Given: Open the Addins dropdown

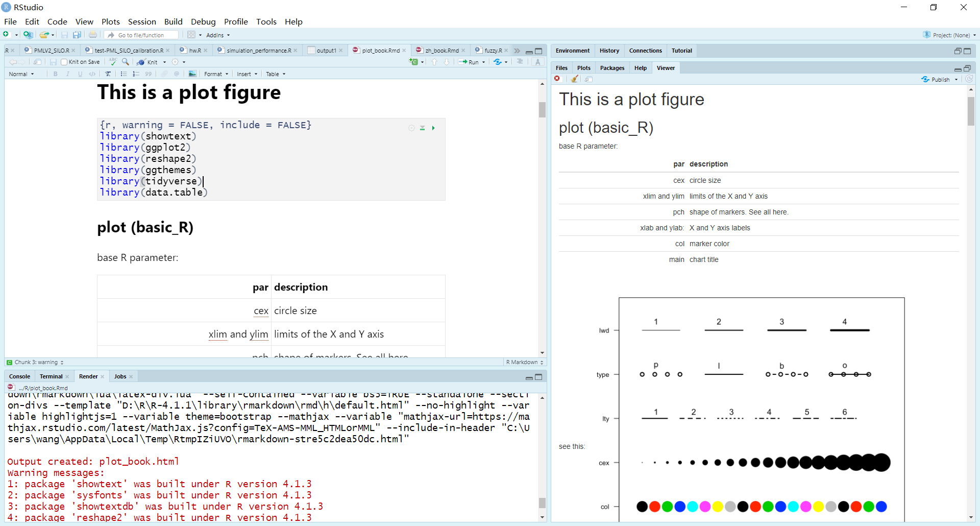Looking at the screenshot, I should pos(218,35).
